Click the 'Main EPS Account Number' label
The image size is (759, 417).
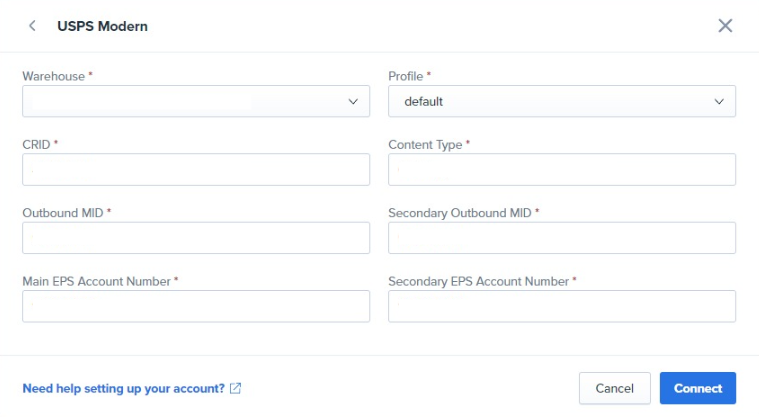click(x=96, y=281)
